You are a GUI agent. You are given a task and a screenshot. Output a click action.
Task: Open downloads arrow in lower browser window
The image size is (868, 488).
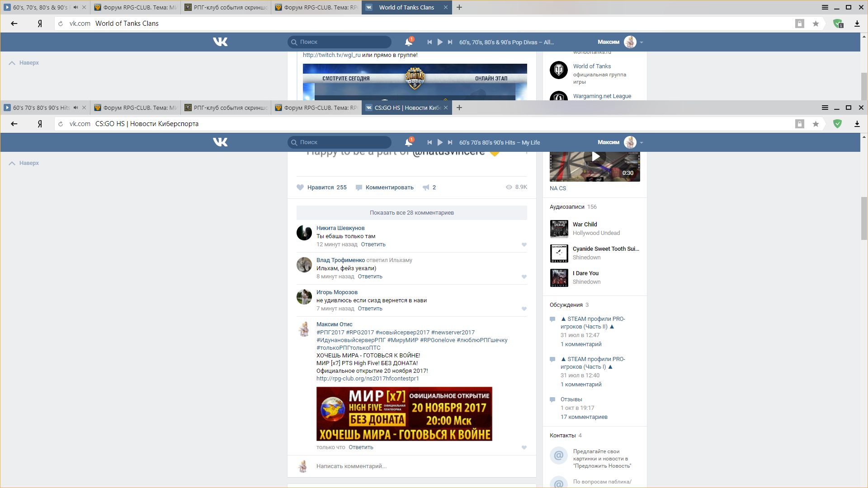coord(857,124)
